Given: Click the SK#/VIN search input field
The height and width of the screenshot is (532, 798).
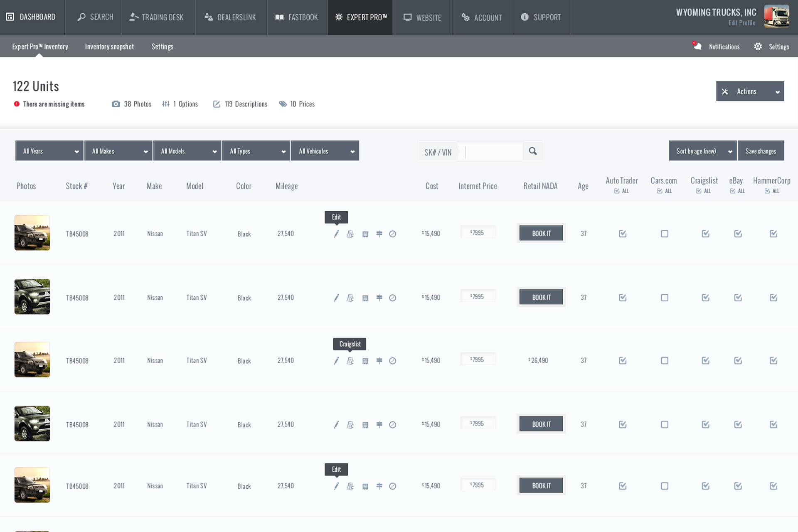Looking at the screenshot, I should [493, 152].
